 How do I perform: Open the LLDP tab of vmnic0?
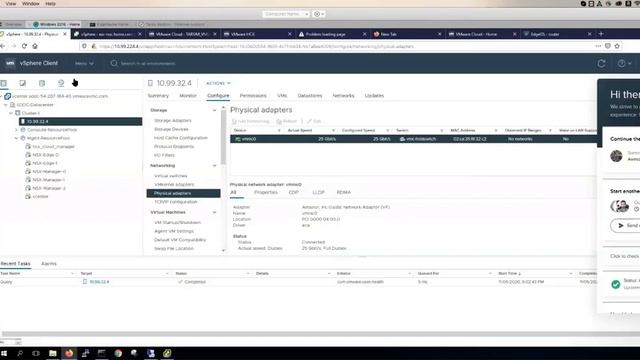318,192
